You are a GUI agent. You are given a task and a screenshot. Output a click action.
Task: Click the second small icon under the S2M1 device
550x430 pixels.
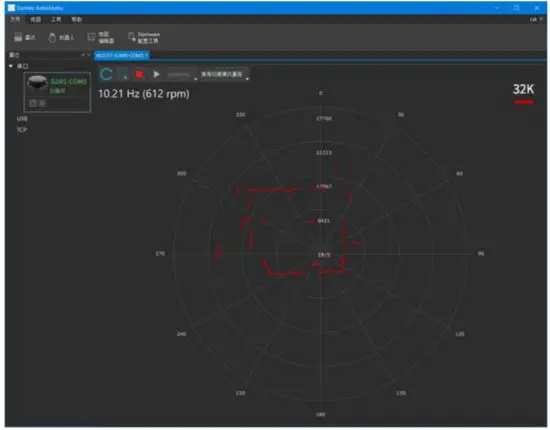coord(42,103)
